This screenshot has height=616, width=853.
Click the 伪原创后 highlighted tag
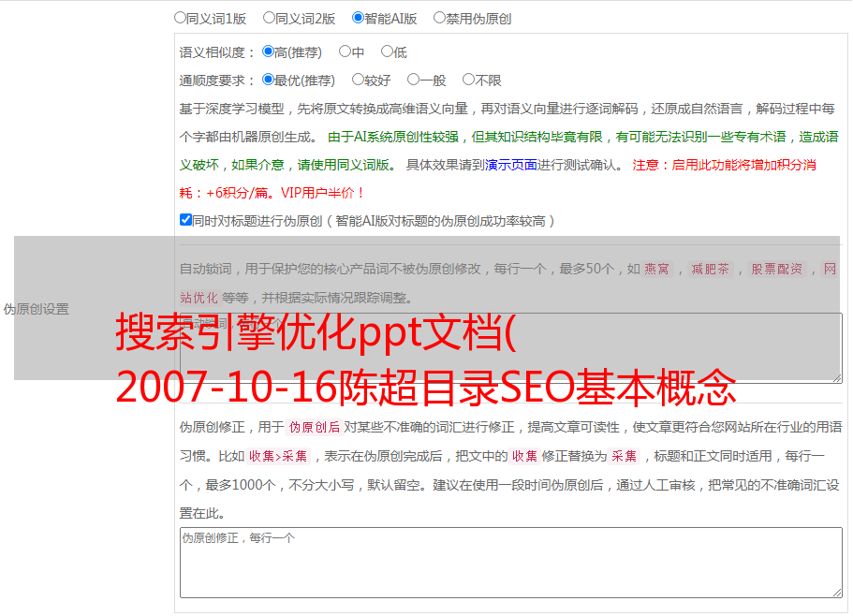tap(315, 427)
